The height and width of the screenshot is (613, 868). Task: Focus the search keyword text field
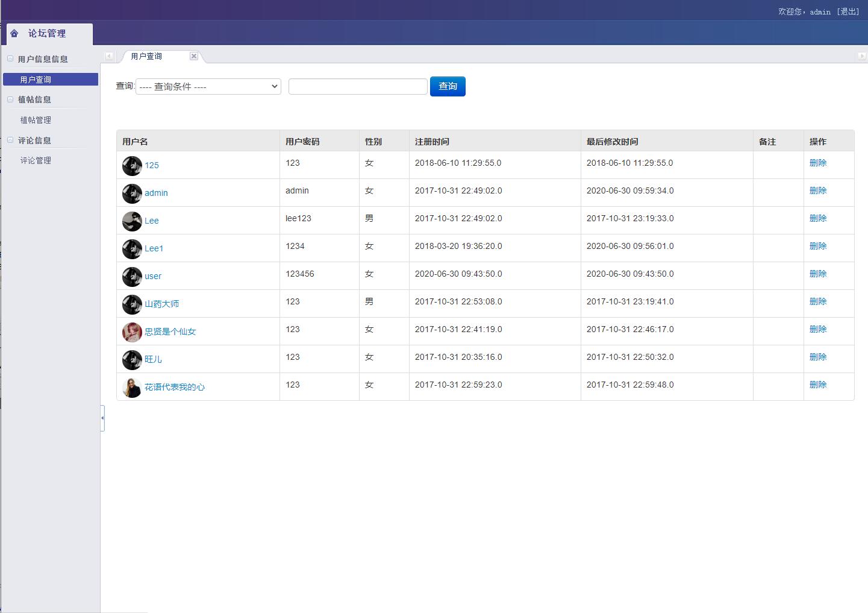(x=358, y=87)
